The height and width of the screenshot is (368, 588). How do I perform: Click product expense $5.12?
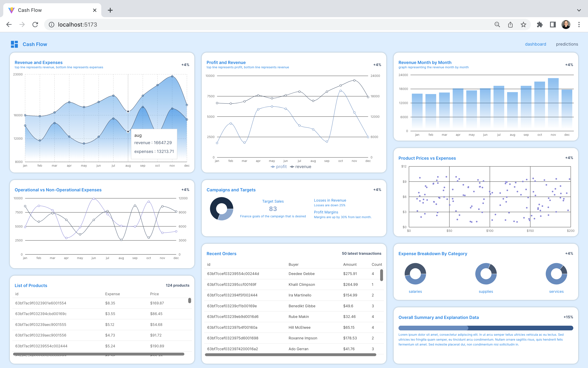[x=110, y=324]
